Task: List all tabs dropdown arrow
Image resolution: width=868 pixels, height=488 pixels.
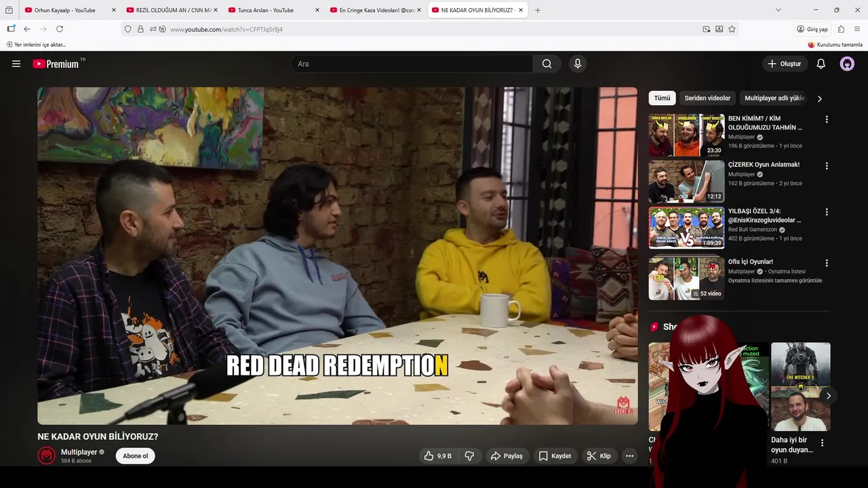Action: [x=778, y=10]
